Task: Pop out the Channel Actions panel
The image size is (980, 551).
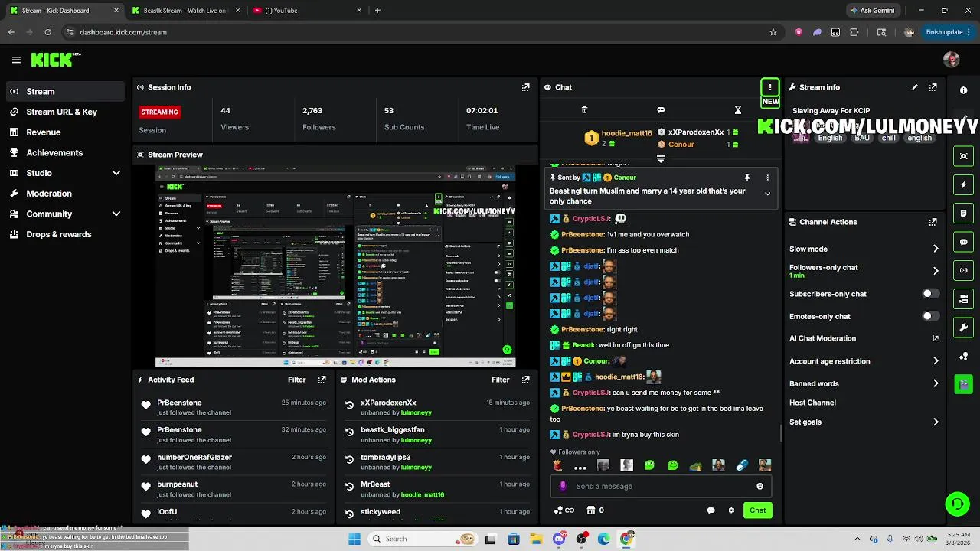Action: click(933, 222)
